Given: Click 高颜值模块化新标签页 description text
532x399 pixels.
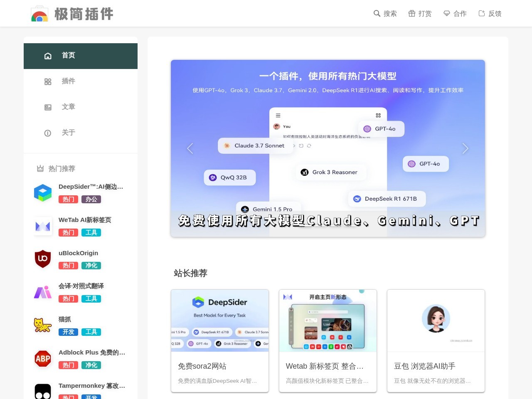Looking at the screenshot, I should click(x=327, y=381).
